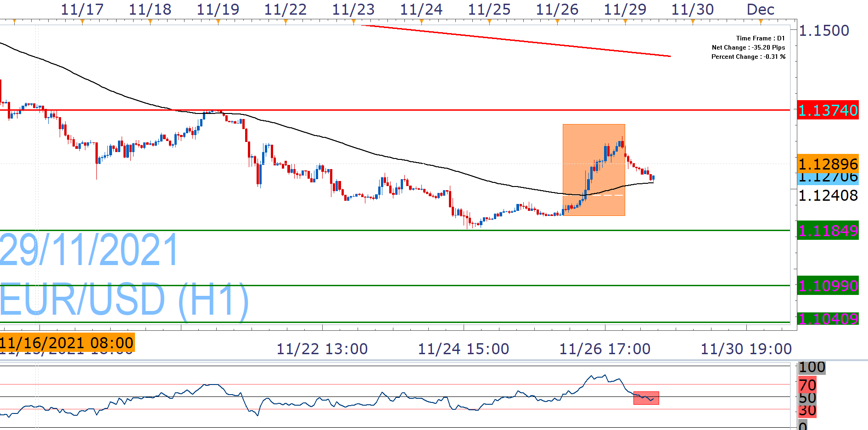The height and width of the screenshot is (430, 868).
Task: Click the Dec label on the top date axis
Action: pos(760,9)
